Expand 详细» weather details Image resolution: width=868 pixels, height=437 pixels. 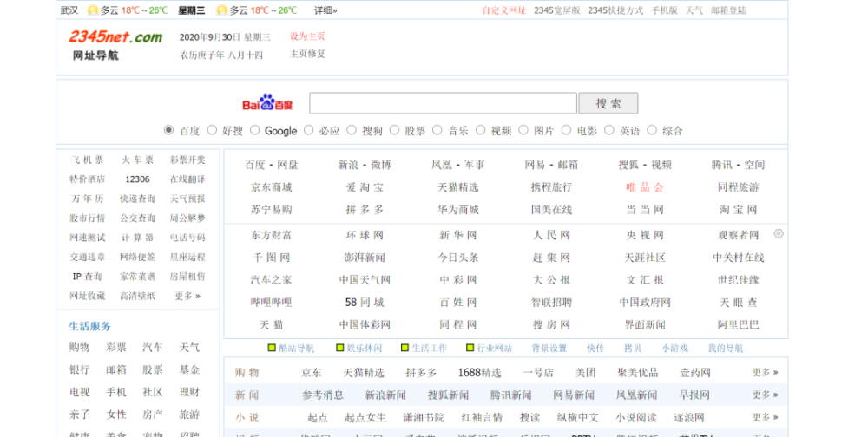tap(325, 10)
